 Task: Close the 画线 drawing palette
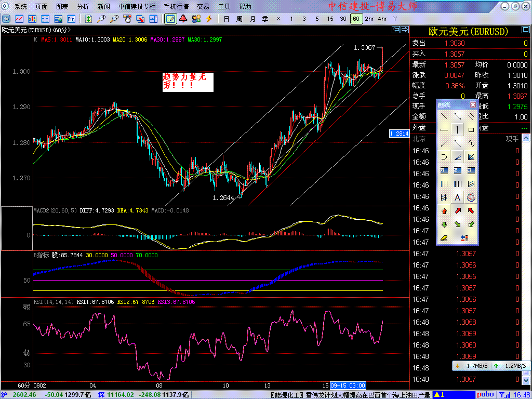[x=473, y=104]
